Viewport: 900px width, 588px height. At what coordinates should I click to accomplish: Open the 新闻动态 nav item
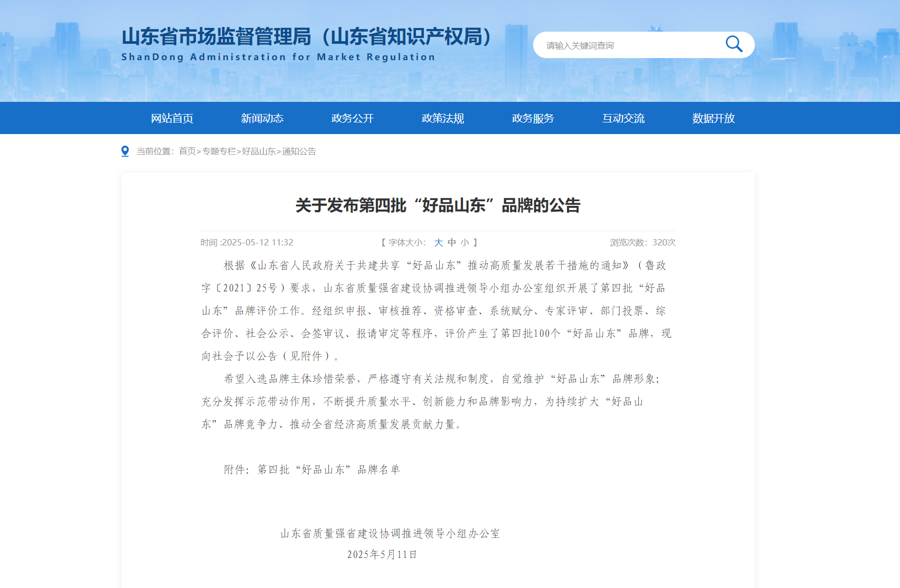(x=262, y=118)
